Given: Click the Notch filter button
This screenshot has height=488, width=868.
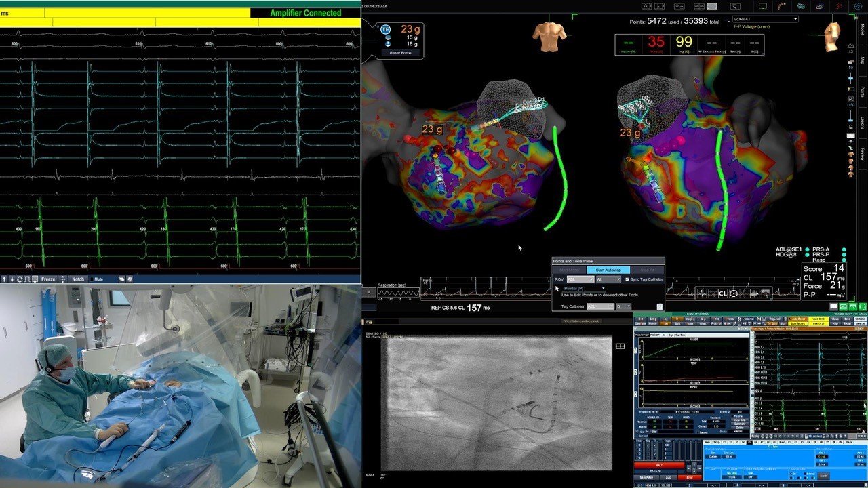Looking at the screenshot, I should tap(79, 279).
